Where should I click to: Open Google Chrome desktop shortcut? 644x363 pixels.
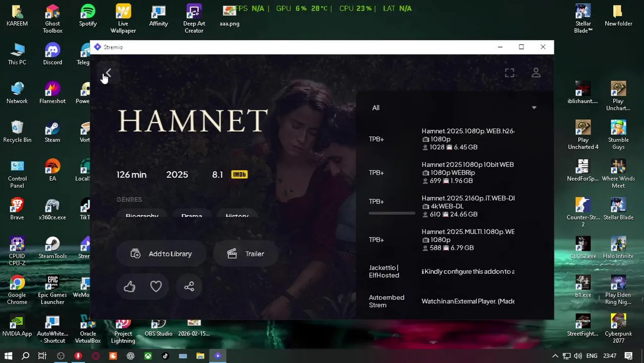tap(17, 290)
